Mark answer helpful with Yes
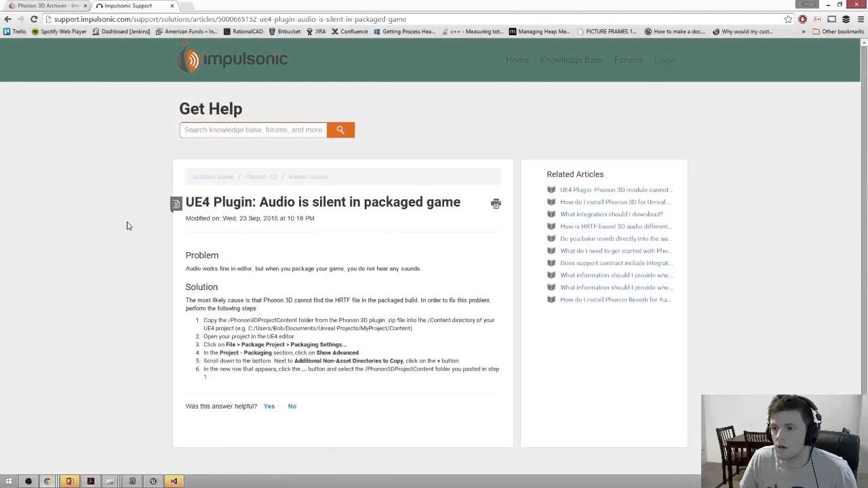The image size is (868, 488). [269, 406]
